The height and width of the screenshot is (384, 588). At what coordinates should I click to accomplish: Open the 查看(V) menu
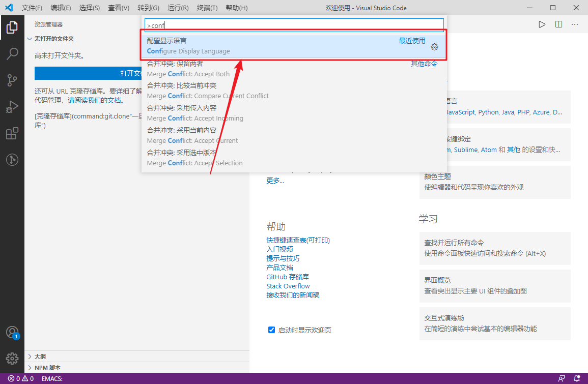[x=119, y=8]
